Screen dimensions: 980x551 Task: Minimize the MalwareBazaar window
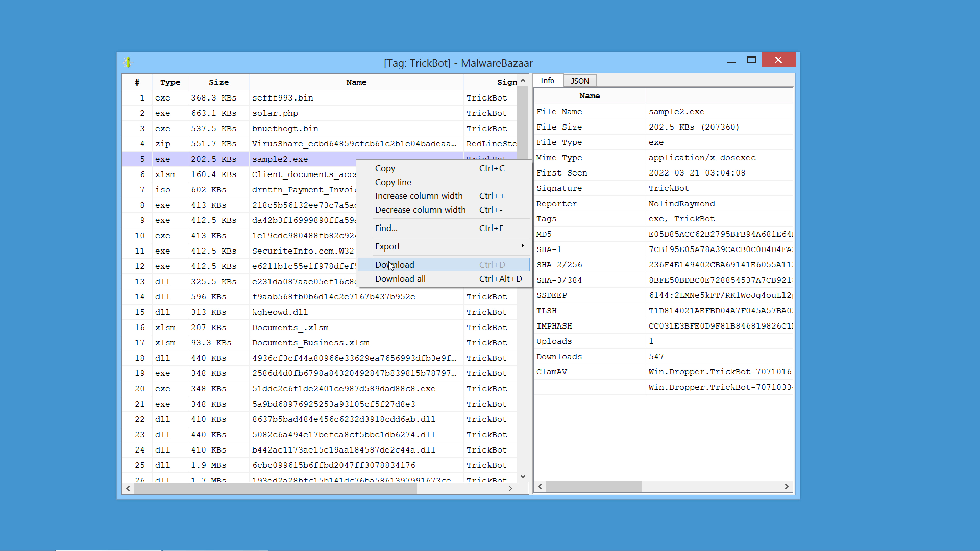pos(731,60)
